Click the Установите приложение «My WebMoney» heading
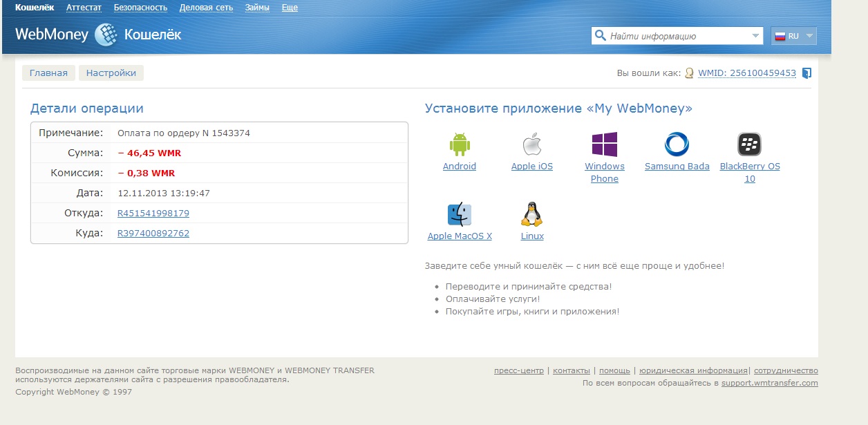868x425 pixels. coord(558,108)
